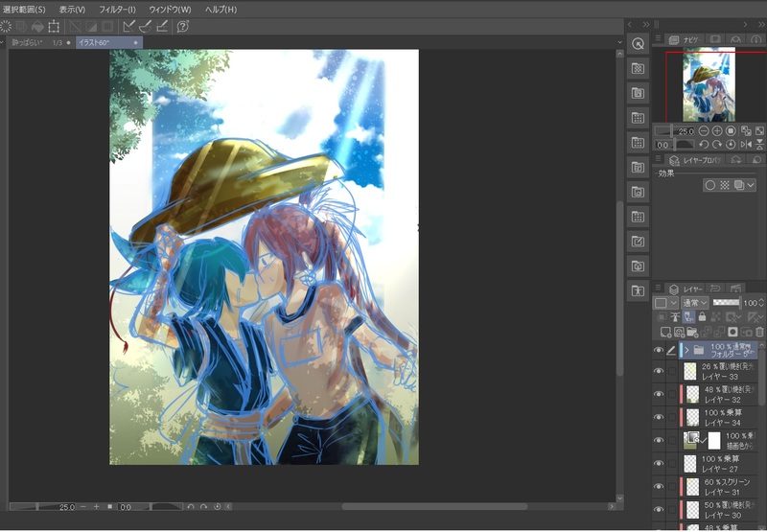Open the figure silhouette material icon in dock
The width and height of the screenshot is (767, 532).
tap(638, 291)
